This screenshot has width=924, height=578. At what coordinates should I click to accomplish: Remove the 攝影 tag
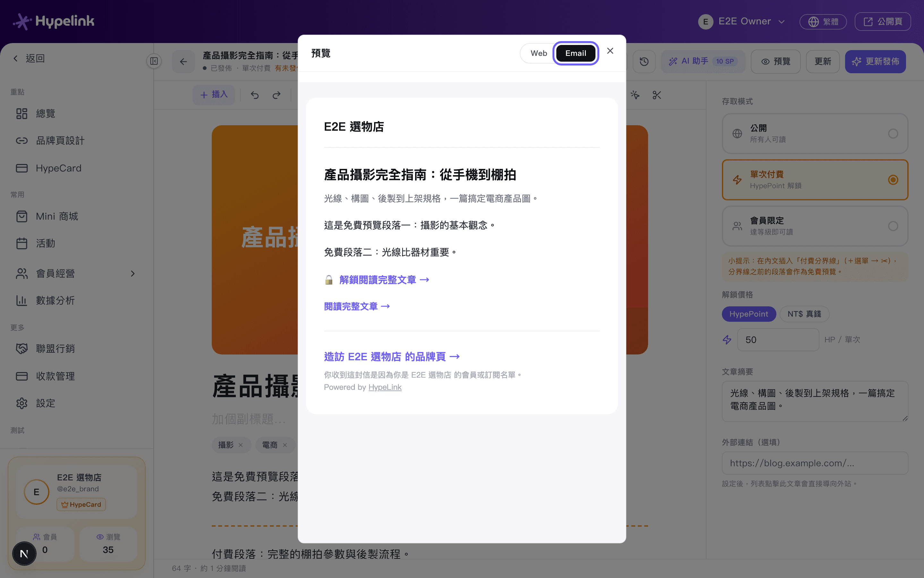pyautogui.click(x=241, y=445)
